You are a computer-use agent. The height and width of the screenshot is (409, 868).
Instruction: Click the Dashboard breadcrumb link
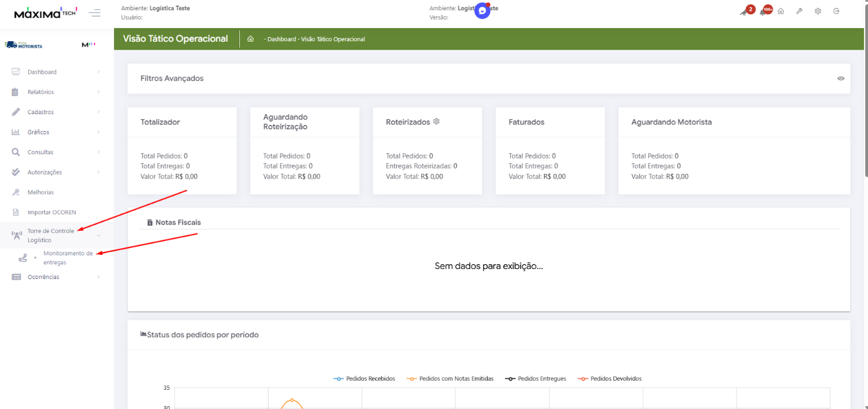click(x=280, y=40)
